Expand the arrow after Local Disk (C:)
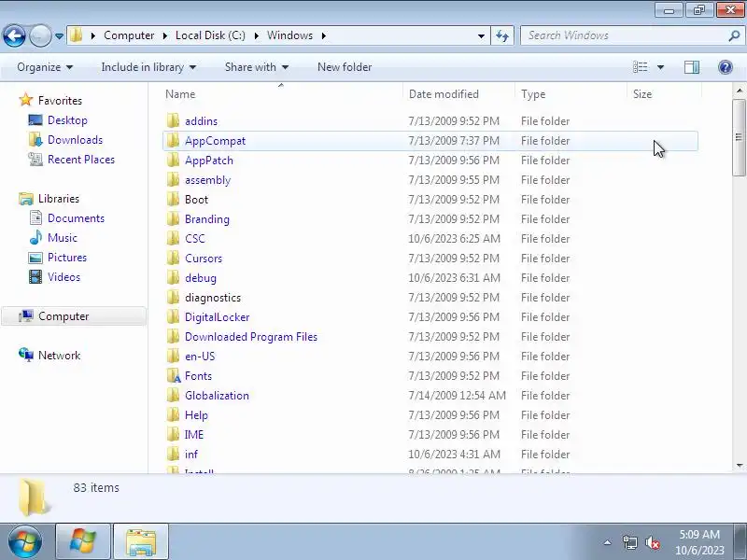 click(256, 35)
